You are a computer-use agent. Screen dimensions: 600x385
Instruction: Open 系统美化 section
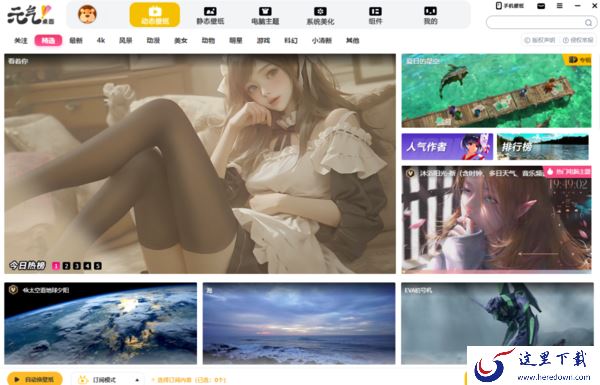(320, 16)
